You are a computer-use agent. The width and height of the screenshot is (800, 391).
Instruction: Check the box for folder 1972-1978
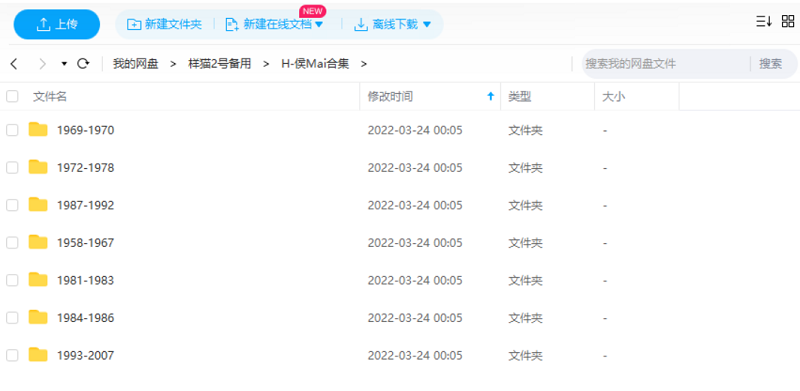click(12, 167)
